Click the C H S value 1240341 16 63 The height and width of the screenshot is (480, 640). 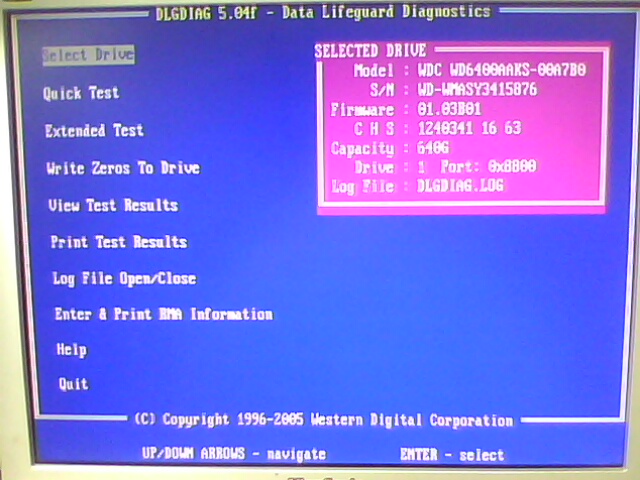click(x=469, y=128)
